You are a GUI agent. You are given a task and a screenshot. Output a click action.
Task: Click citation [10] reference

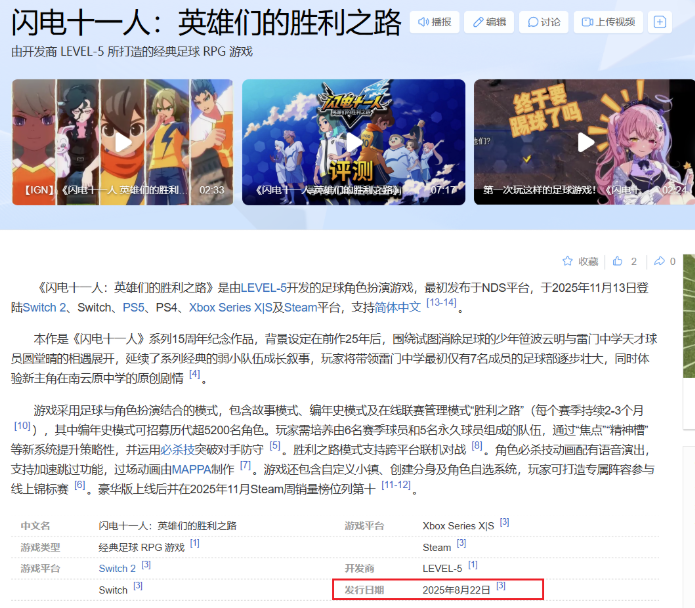pyautogui.click(x=22, y=426)
